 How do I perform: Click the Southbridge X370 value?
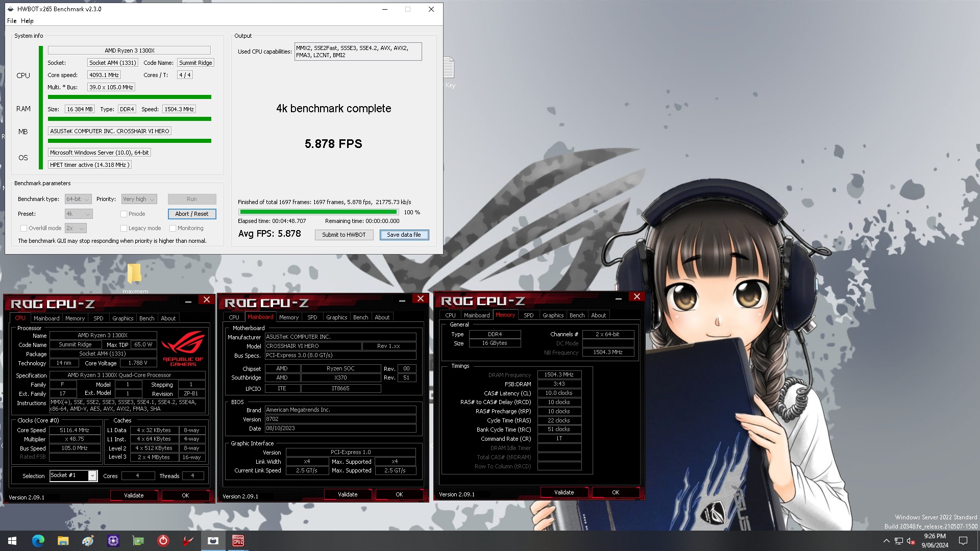[340, 378]
